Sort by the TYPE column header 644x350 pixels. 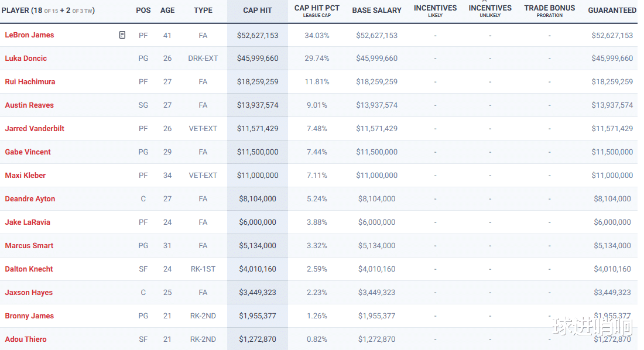tap(203, 11)
